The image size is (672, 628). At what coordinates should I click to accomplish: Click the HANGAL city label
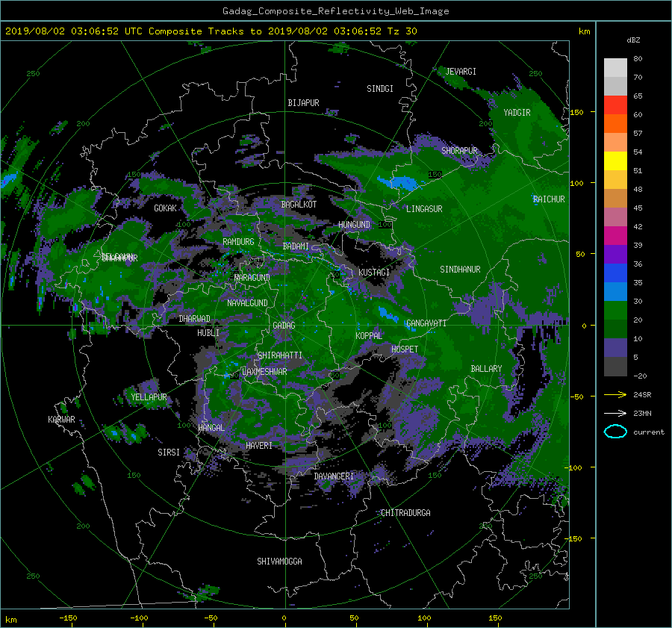click(x=211, y=428)
